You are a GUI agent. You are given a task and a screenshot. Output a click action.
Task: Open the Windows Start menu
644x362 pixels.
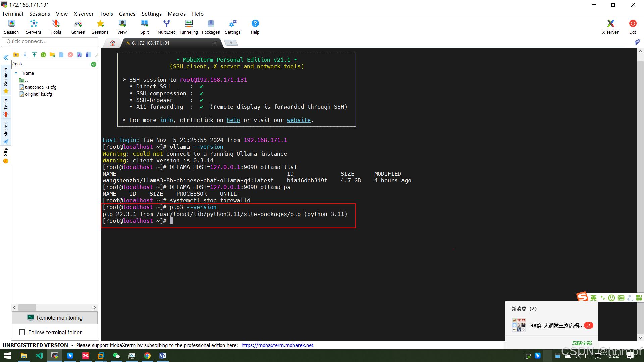[x=7, y=356]
